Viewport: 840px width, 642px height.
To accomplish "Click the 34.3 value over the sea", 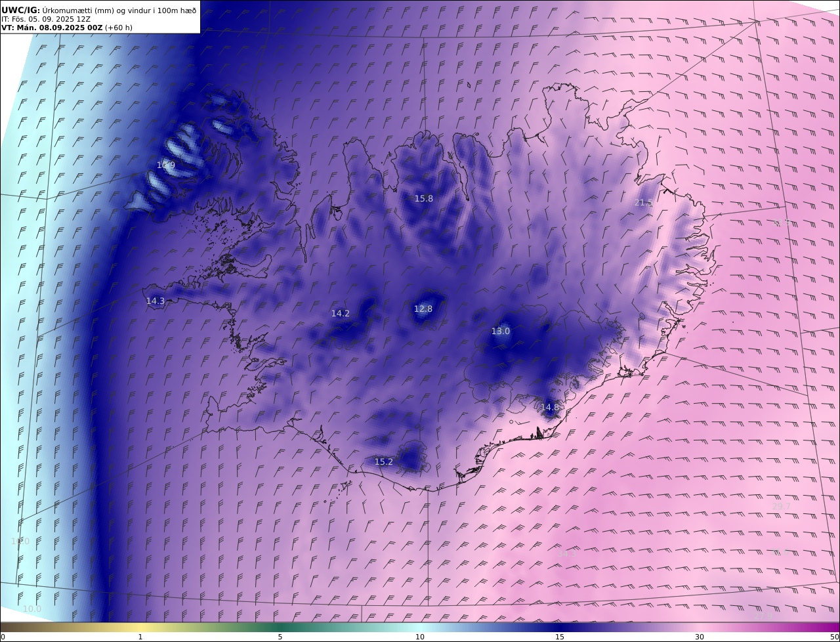I will 566,553.
